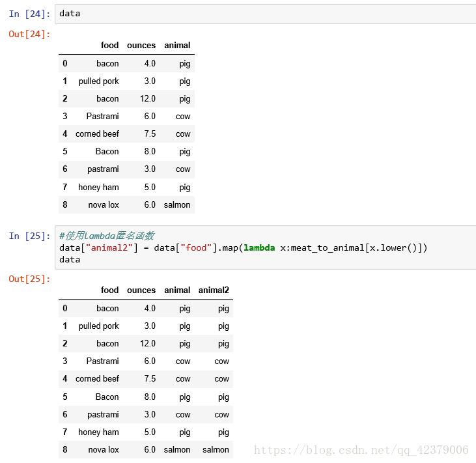Click 'ounces' header in Out[24] table
476x463 pixels.
pos(141,45)
